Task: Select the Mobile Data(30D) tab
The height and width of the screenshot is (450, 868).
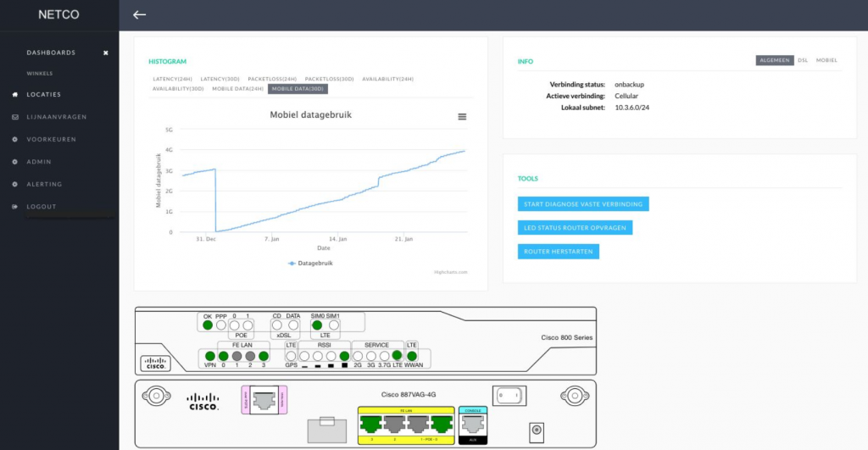Action: 298,89
